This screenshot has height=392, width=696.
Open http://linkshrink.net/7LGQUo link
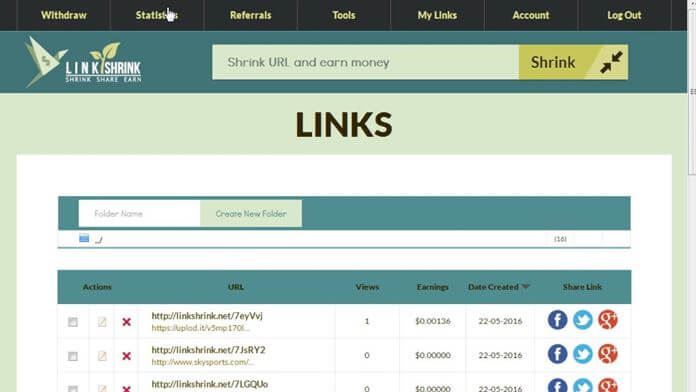pos(210,384)
